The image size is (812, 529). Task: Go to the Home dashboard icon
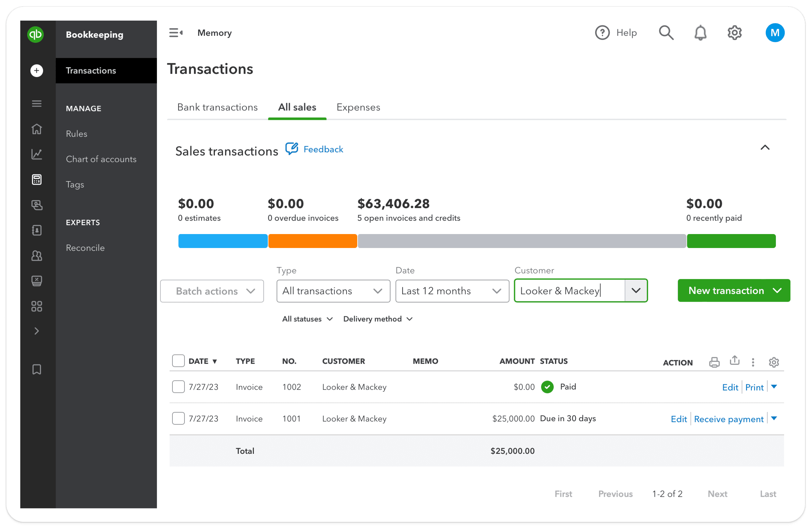[36, 129]
